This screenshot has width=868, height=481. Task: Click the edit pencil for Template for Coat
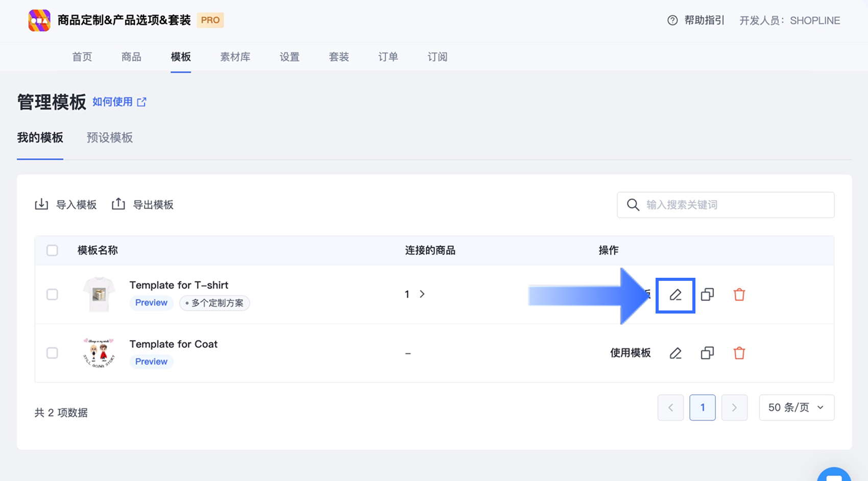675,353
